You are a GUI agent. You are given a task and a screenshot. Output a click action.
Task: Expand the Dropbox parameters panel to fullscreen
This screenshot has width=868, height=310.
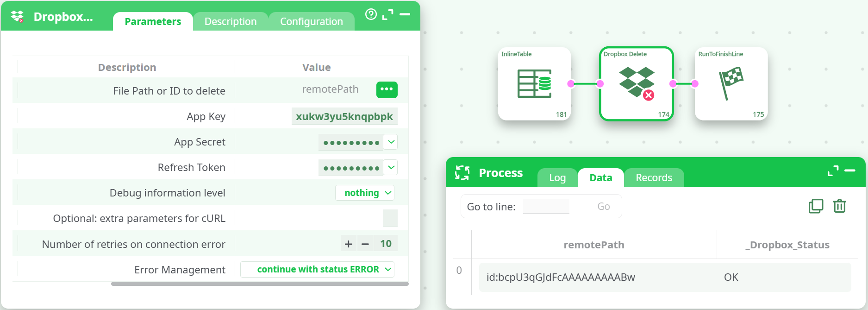387,15
